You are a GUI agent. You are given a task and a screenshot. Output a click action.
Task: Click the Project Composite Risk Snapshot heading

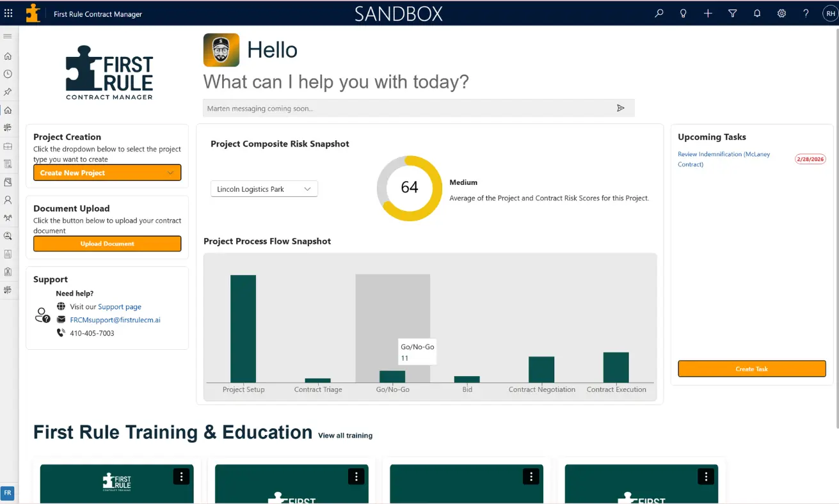coord(280,144)
